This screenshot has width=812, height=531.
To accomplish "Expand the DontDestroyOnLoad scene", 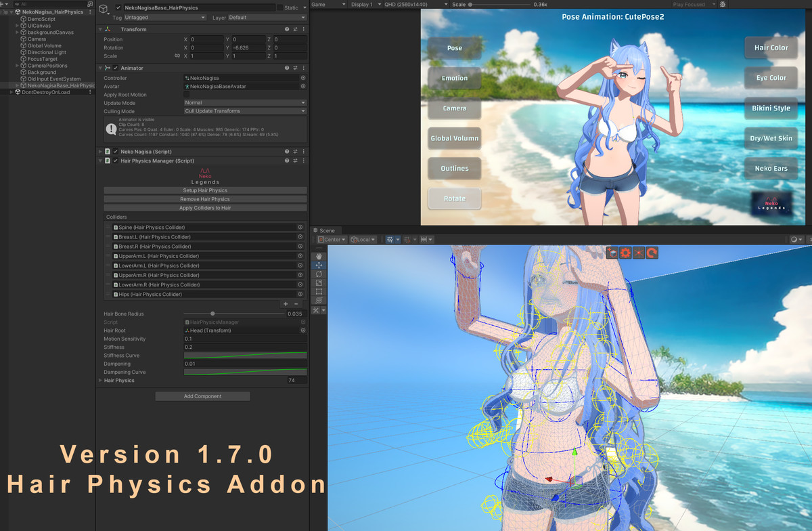I will pyautogui.click(x=11, y=92).
